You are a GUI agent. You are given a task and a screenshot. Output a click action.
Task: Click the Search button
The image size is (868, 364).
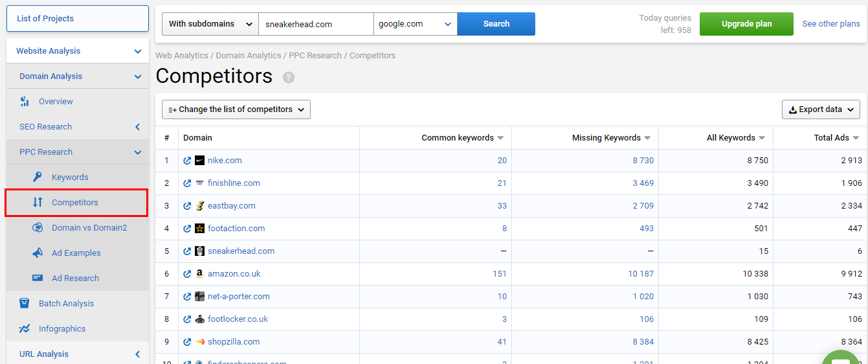point(496,24)
